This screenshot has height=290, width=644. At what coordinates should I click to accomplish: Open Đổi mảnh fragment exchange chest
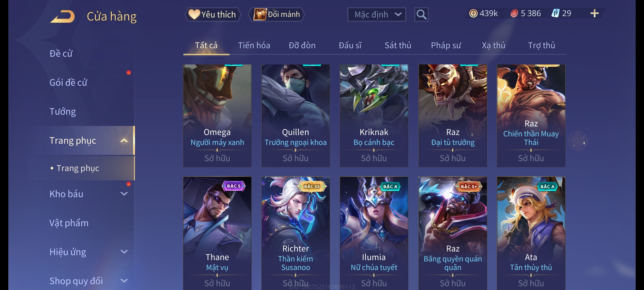(276, 15)
